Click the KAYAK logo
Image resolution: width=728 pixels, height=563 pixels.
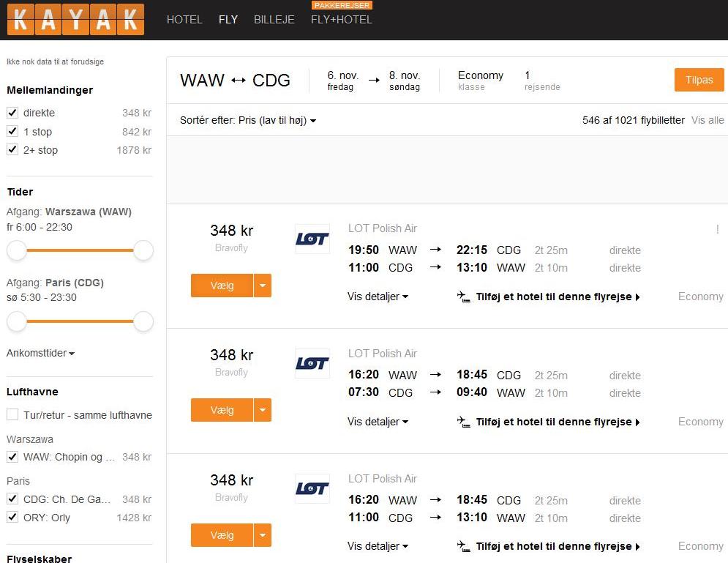pyautogui.click(x=75, y=20)
